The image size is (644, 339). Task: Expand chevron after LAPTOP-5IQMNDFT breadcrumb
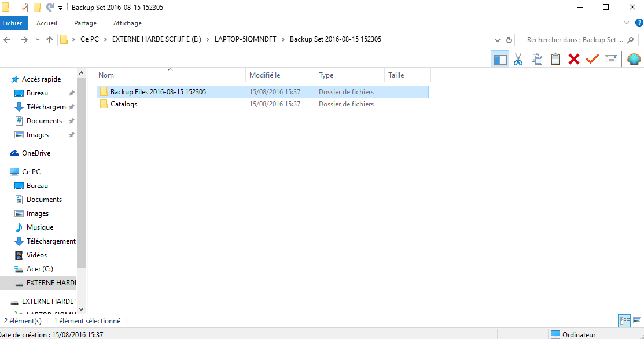[x=283, y=39]
